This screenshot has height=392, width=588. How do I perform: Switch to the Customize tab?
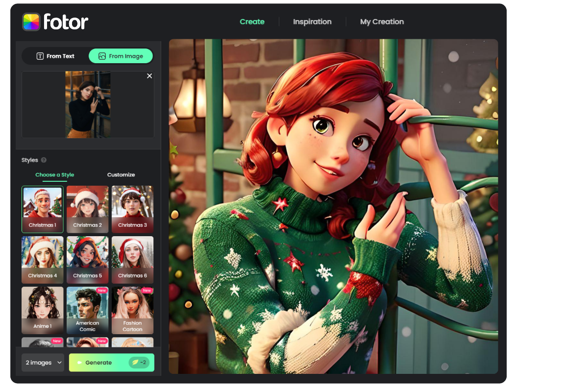pos(121,174)
